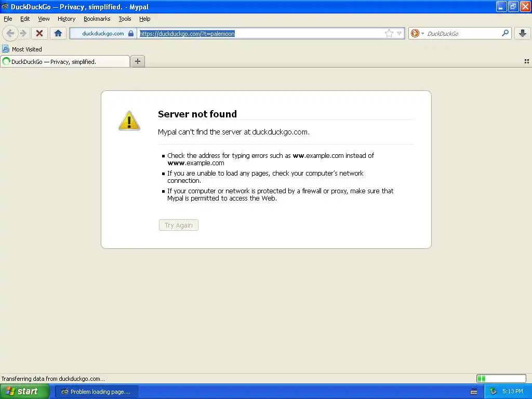Image resolution: width=532 pixels, height=399 pixels.
Task: Click the network tray icon
Action: (x=493, y=392)
